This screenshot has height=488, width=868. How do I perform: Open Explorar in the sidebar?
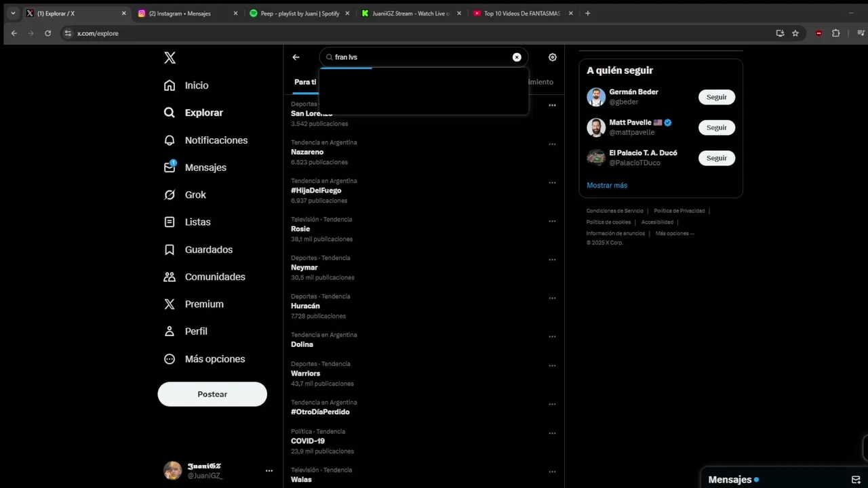193,113
